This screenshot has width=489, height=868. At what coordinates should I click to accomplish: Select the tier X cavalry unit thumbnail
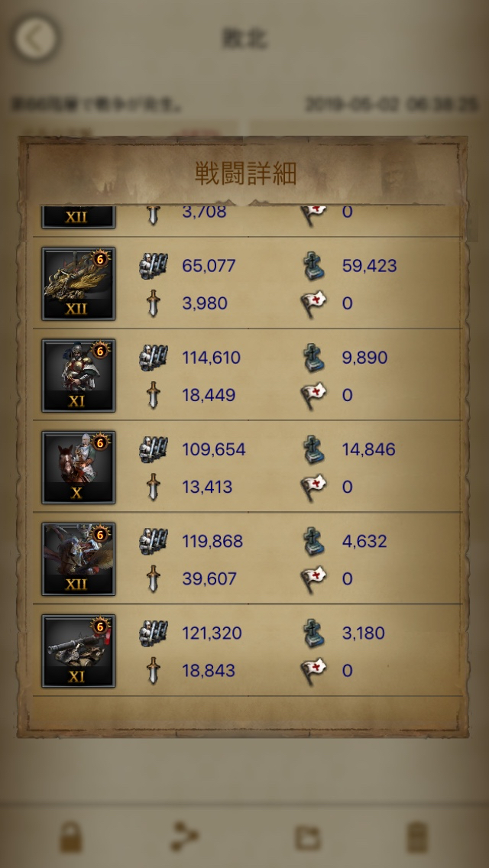[x=79, y=467]
